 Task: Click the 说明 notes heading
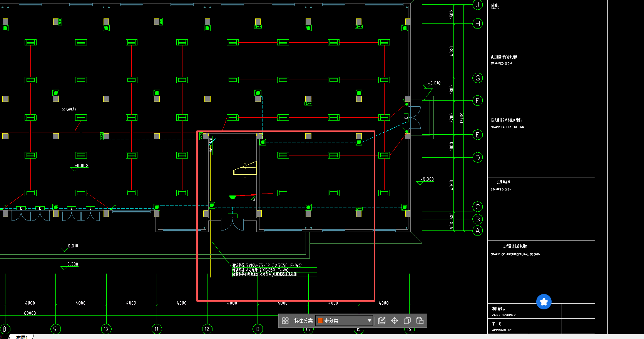coord(495,7)
